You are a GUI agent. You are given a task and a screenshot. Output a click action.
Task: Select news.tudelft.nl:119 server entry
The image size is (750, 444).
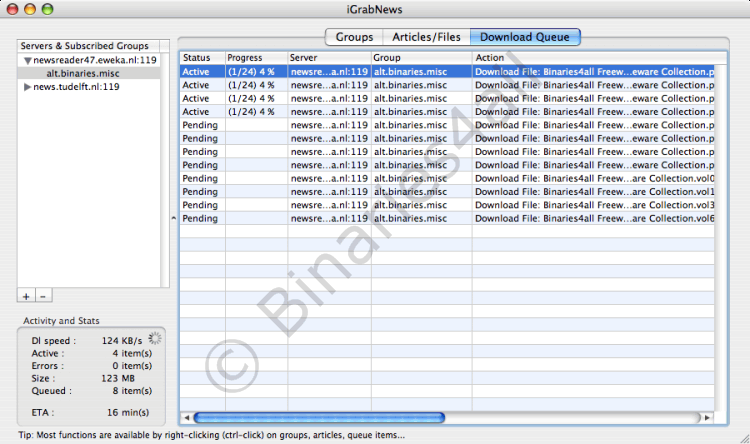tap(76, 87)
